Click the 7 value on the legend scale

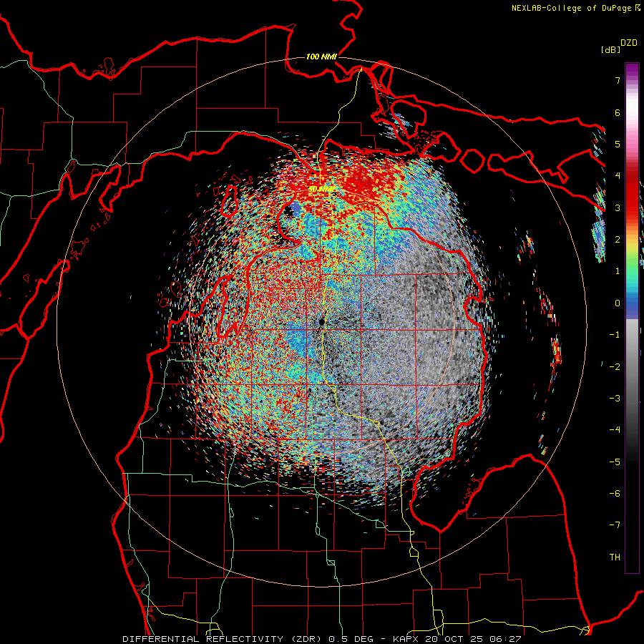pos(618,80)
